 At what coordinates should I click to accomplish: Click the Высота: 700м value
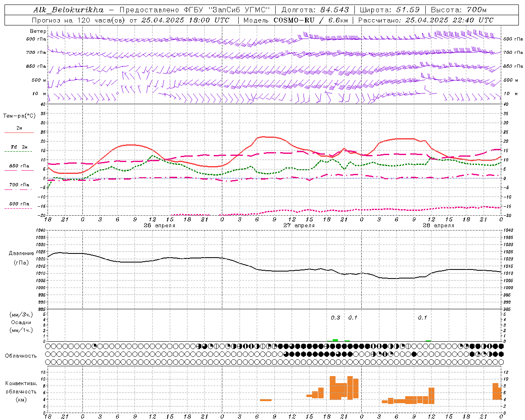click(459, 10)
